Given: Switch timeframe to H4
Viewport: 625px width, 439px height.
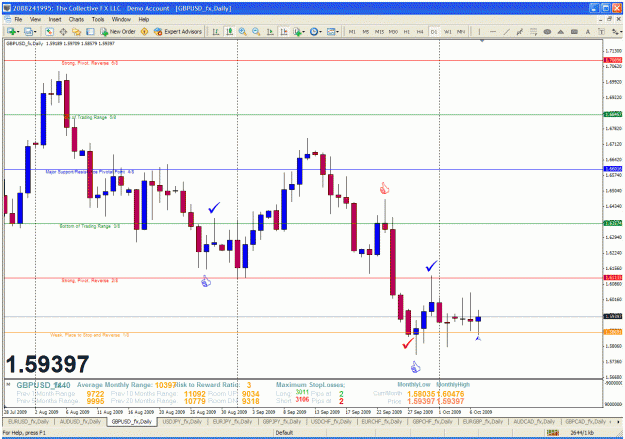Looking at the screenshot, I should [420, 31].
